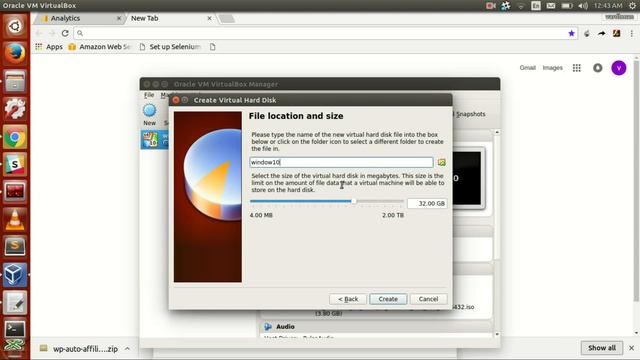This screenshot has height=360, width=640.
Task: Open the Google apps grid
Action: click(x=576, y=68)
